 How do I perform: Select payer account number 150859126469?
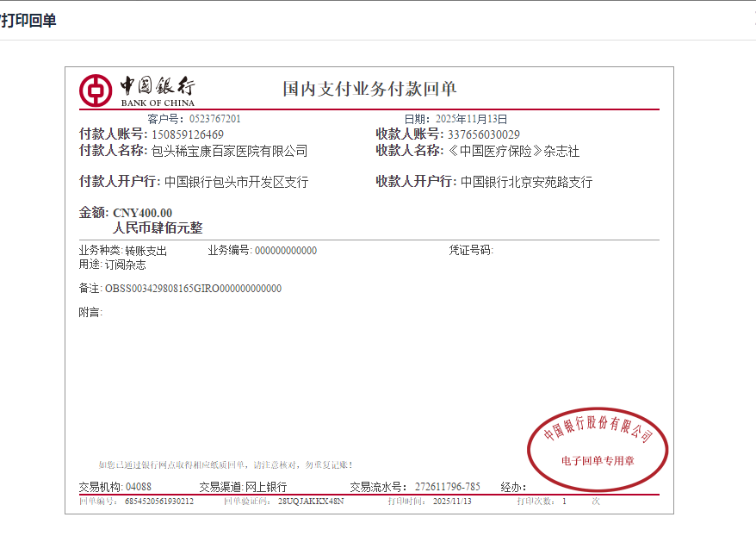tap(188, 134)
